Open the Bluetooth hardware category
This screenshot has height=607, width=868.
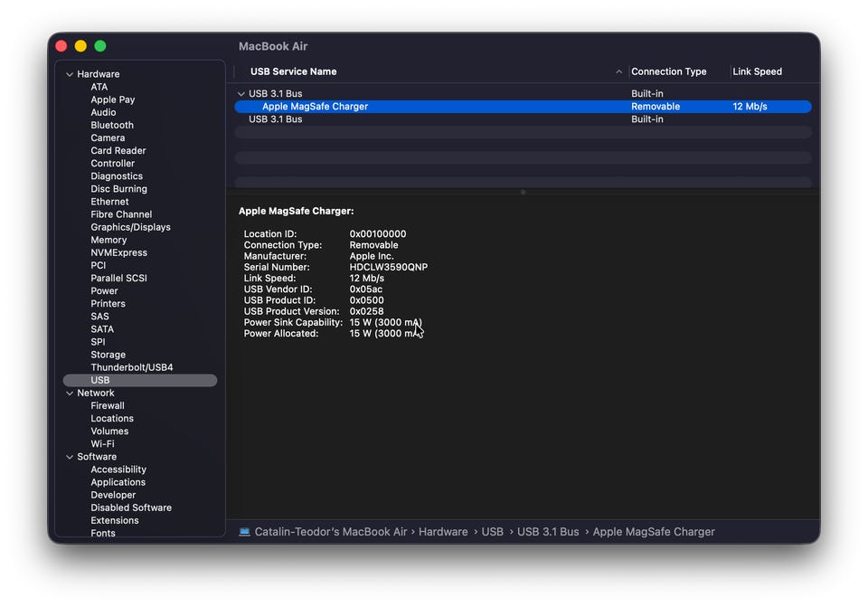(112, 126)
